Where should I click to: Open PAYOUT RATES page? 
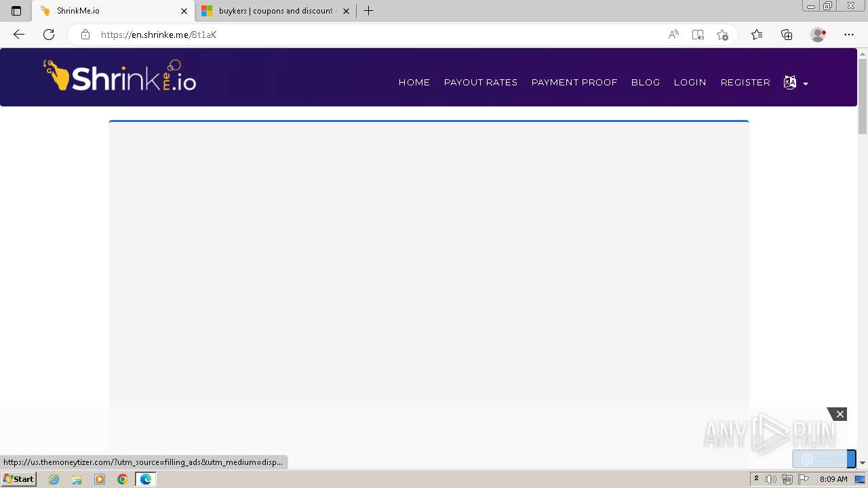[x=481, y=82]
